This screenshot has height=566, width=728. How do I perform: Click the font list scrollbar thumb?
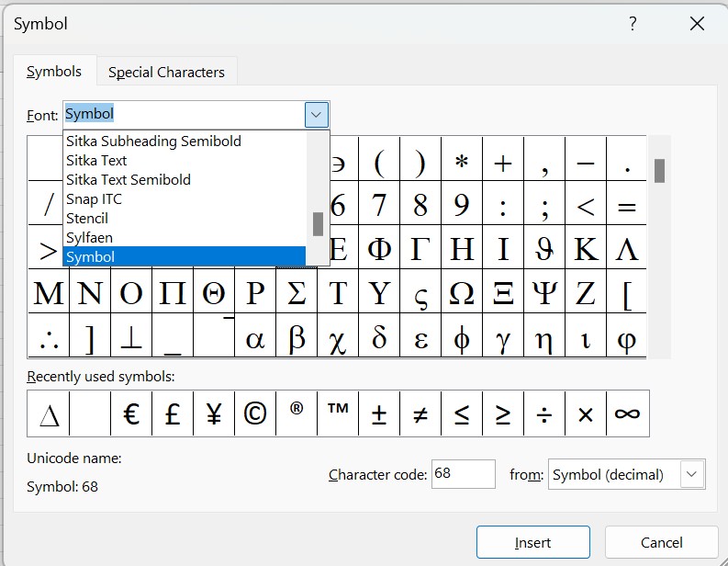318,224
